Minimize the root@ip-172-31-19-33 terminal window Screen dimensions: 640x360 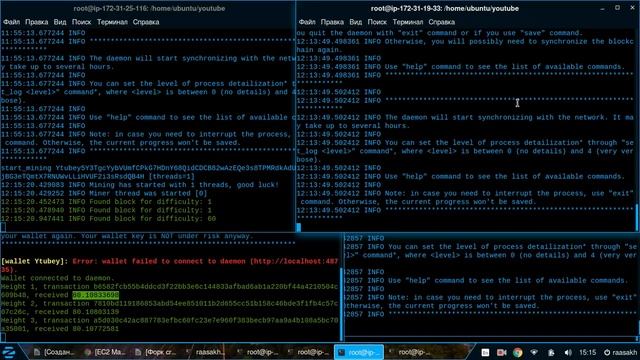point(602,8)
